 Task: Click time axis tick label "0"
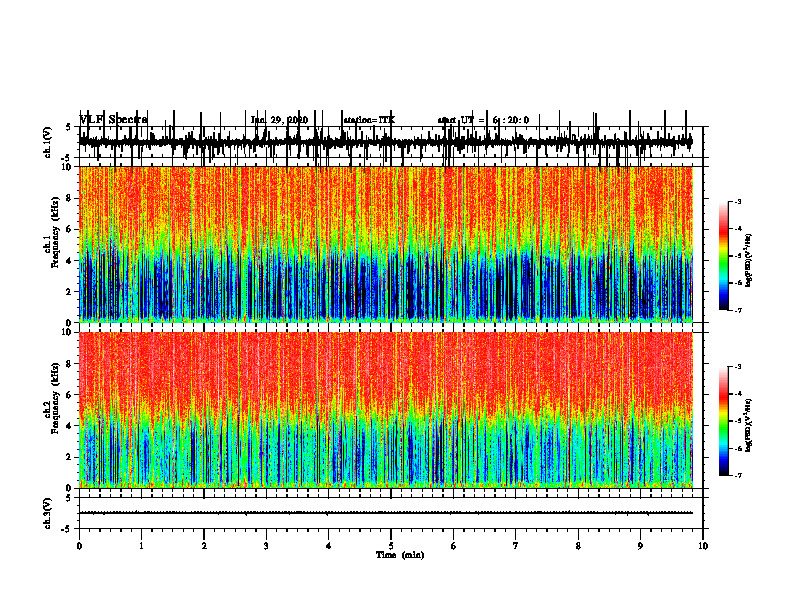(79, 546)
